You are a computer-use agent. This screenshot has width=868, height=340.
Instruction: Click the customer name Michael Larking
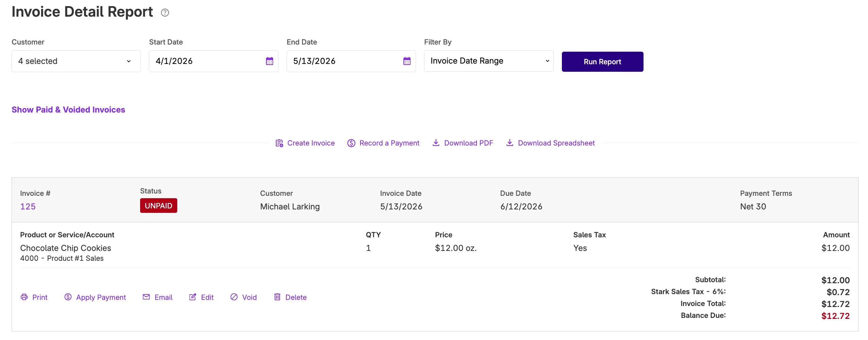[290, 207]
